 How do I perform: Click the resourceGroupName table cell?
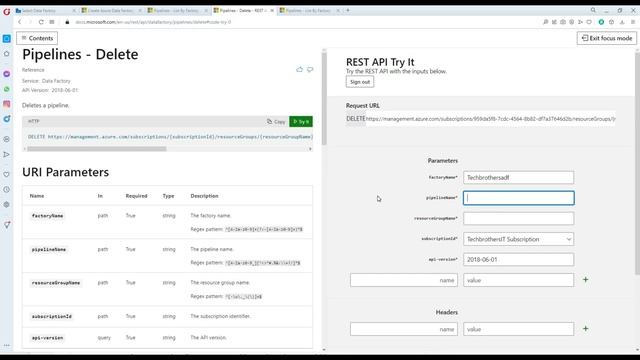pos(56,283)
